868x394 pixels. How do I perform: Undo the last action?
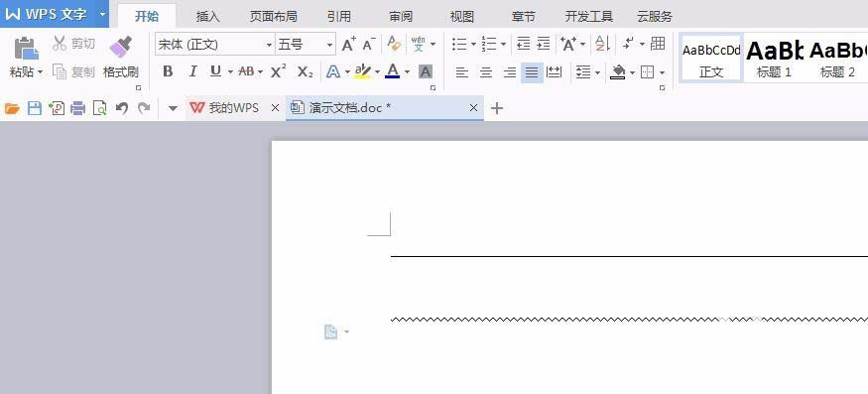pos(122,108)
